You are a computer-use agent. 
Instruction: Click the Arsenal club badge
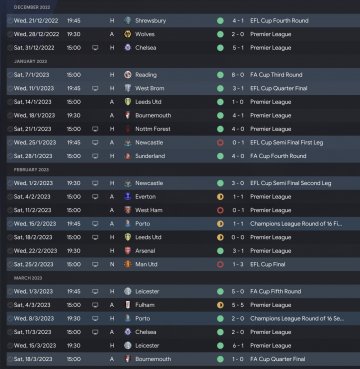(128, 251)
